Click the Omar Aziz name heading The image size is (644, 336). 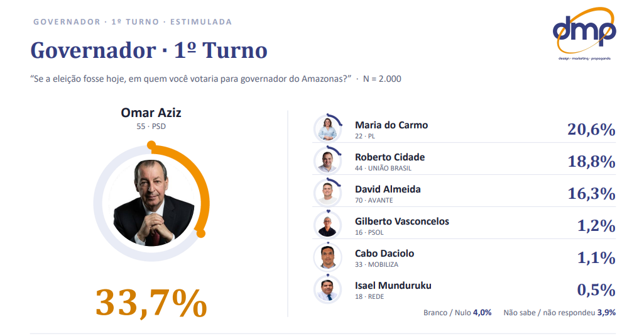click(151, 113)
